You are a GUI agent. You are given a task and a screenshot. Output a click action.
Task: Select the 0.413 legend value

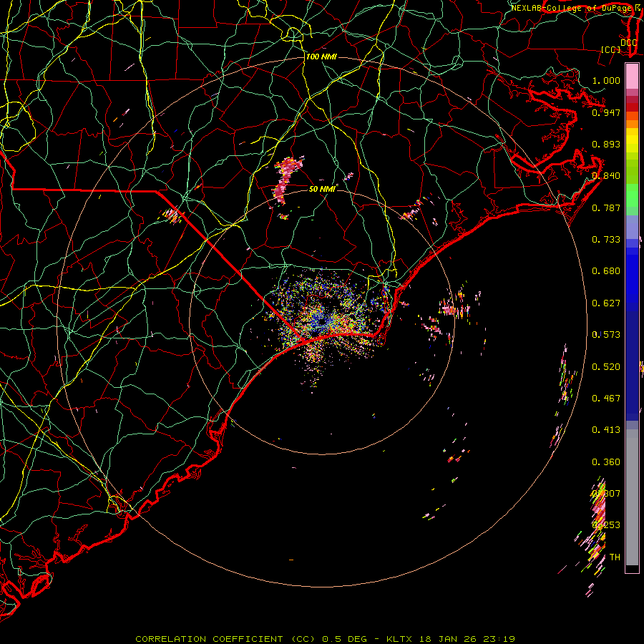(x=606, y=430)
